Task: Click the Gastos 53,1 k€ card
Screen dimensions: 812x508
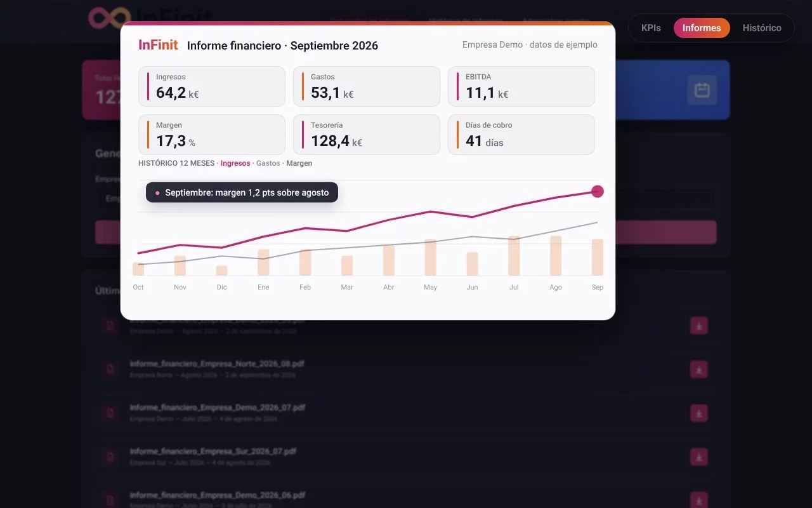Action: [366, 86]
